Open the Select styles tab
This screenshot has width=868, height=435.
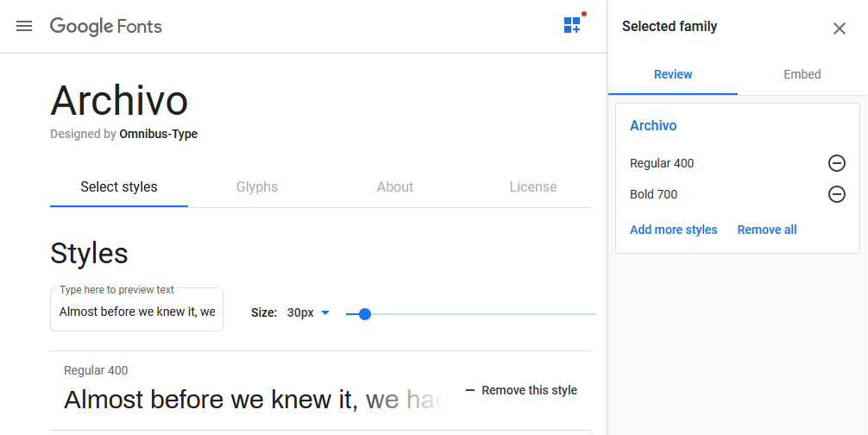[x=119, y=187]
